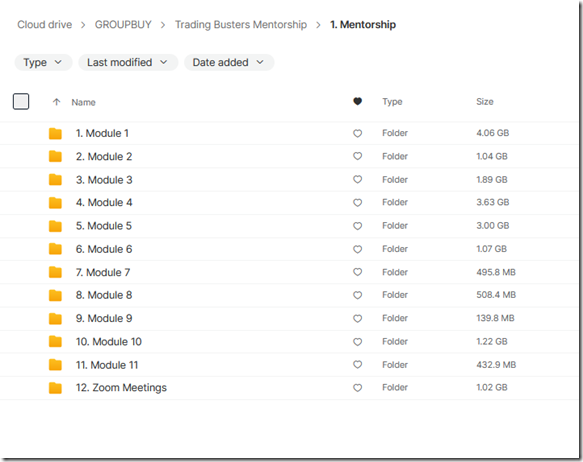This screenshot has width=583, height=462.
Task: Tick the select-all checkbox in the header
Action: tap(21, 101)
